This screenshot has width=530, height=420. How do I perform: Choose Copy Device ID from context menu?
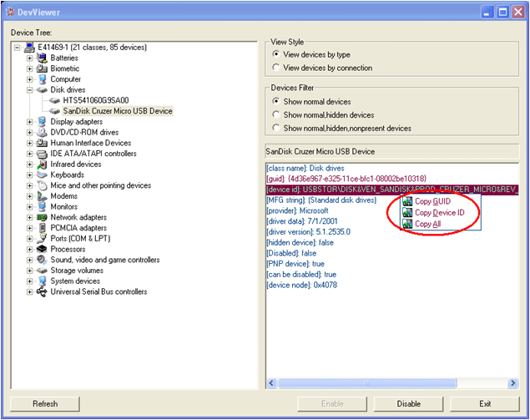tap(441, 212)
